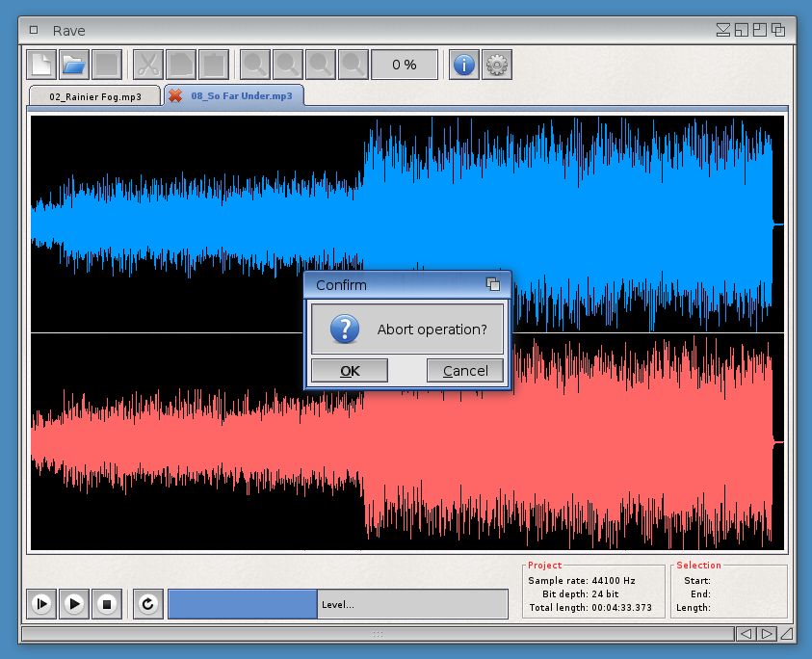Open a file with the folder icon
Screen dimensions: 812x659
[73, 65]
